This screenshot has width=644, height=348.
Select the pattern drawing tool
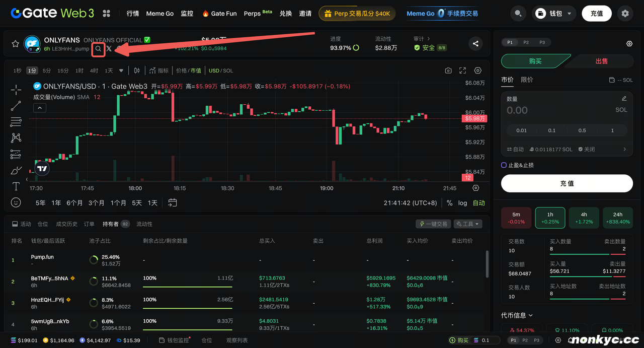16,137
